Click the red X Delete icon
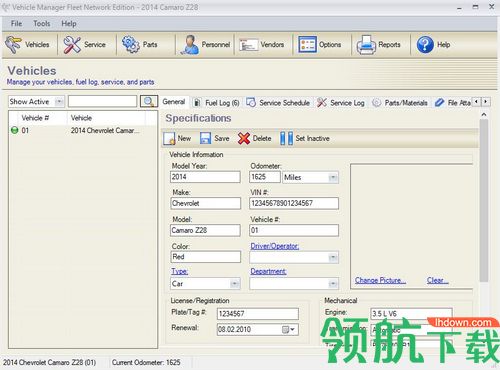Viewport: 500px width, 370px height. (244, 138)
